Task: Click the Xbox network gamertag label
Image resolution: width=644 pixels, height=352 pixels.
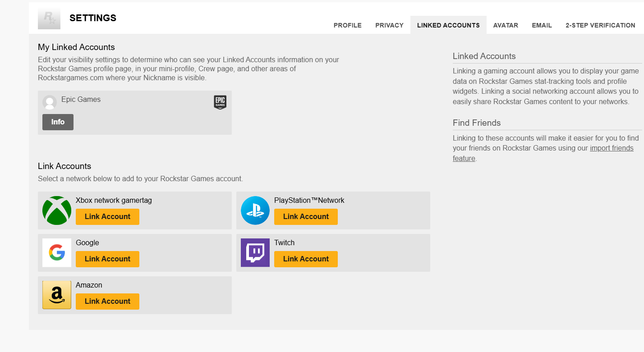Action: (x=114, y=201)
